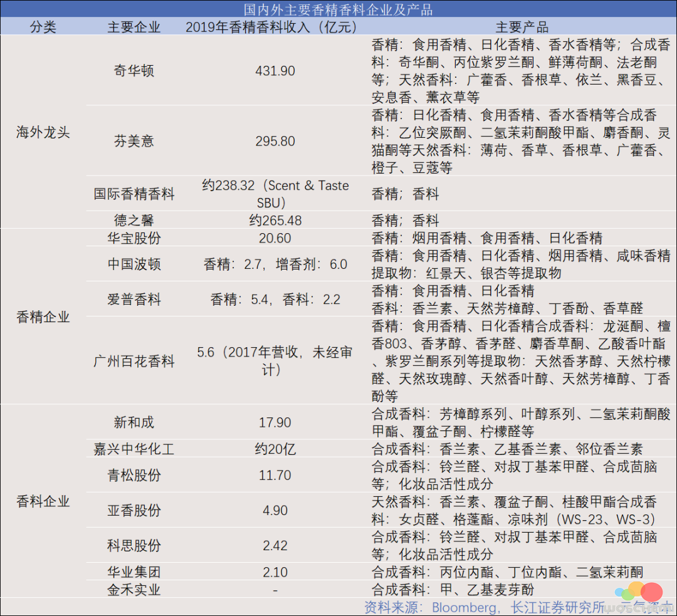This screenshot has height=616, width=677.
Task: Click 金禾实业 products: 甲、乙基麦芽酚
Action: point(453,590)
